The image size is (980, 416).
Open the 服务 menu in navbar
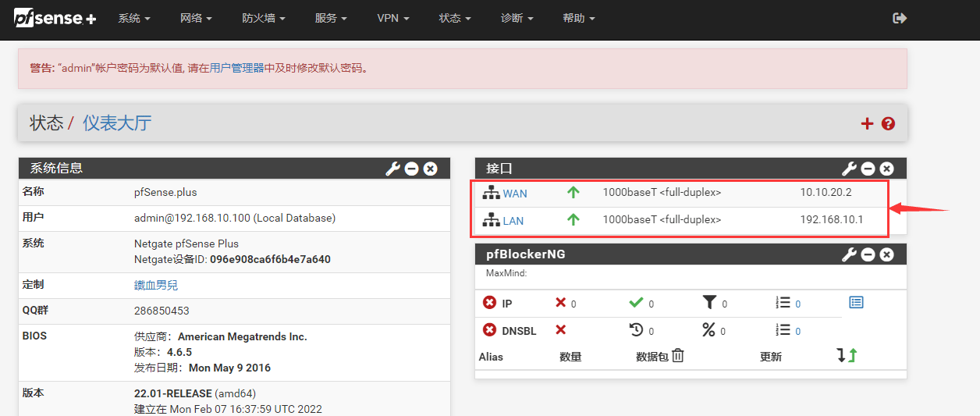[x=331, y=18]
